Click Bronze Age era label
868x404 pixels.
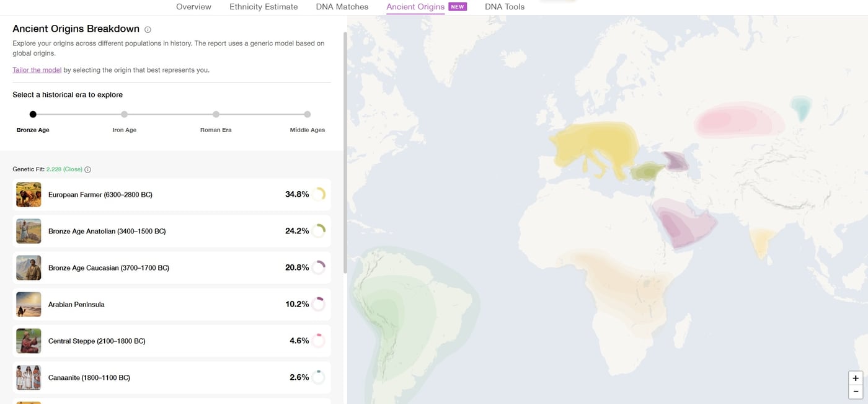point(33,130)
